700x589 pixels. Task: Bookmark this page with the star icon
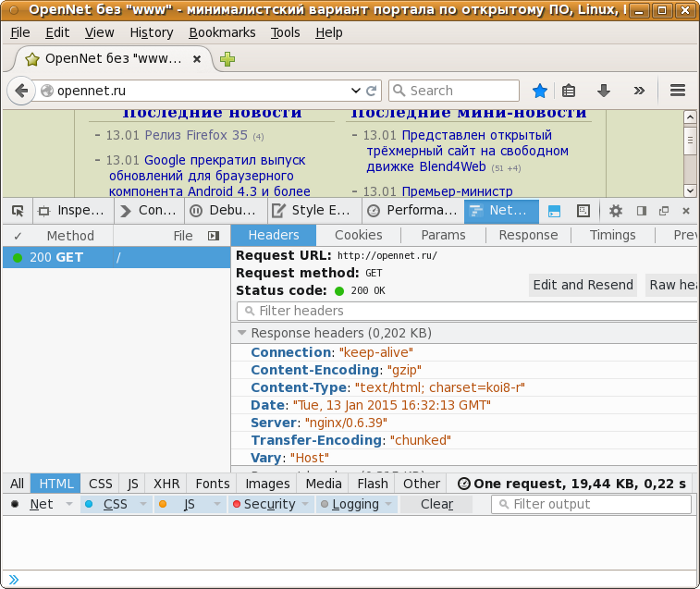[x=540, y=91]
